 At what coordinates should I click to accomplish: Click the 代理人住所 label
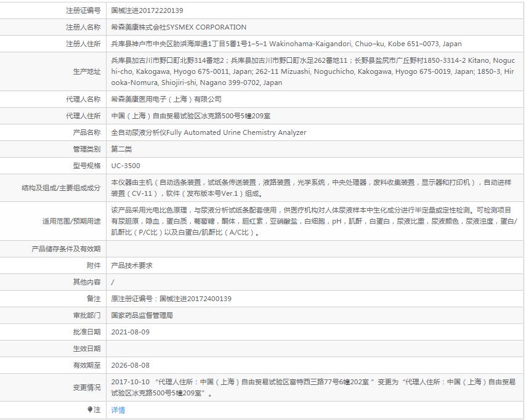point(83,116)
